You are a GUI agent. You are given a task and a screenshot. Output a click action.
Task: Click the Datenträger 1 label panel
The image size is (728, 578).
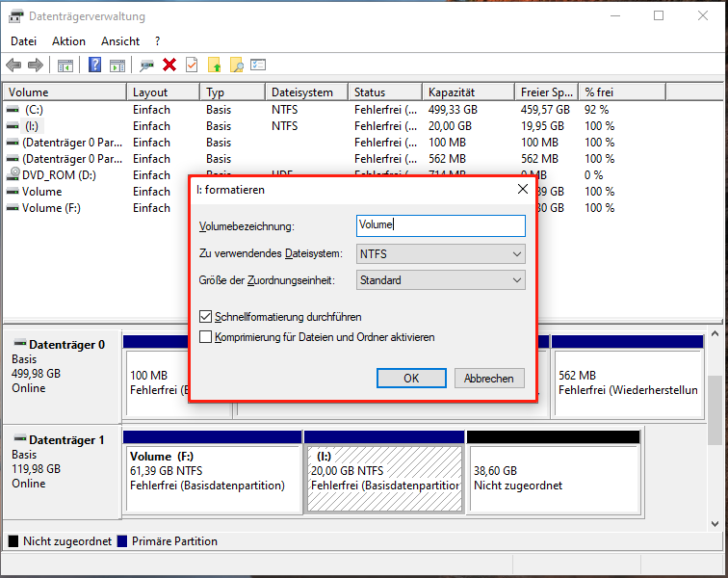pyautogui.click(x=62, y=472)
